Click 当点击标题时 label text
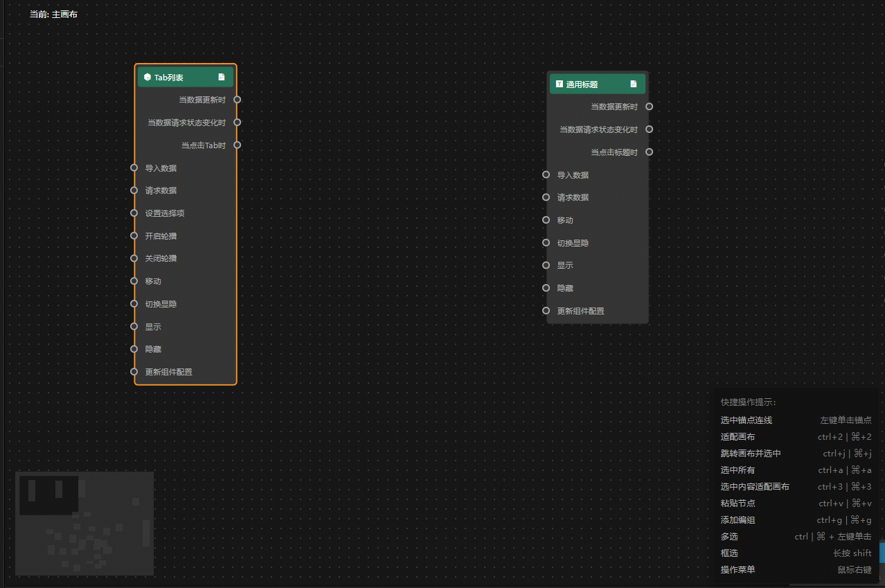885x588 pixels. [614, 152]
